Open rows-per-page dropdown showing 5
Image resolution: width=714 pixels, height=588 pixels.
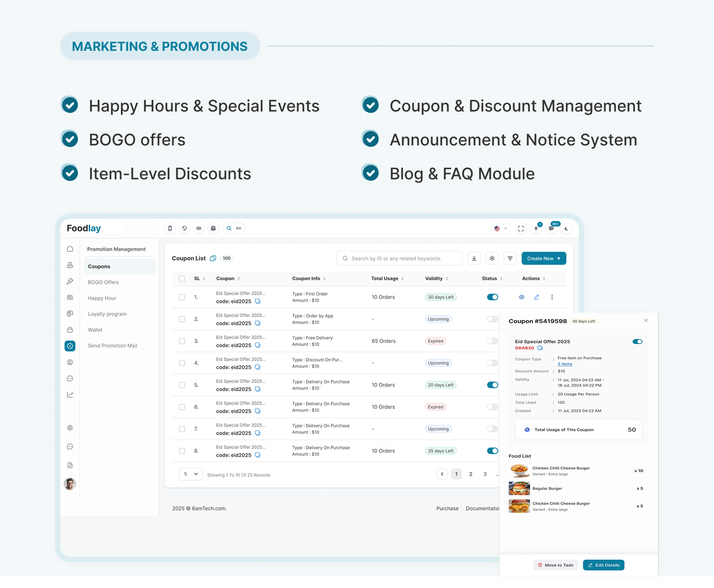click(x=191, y=474)
